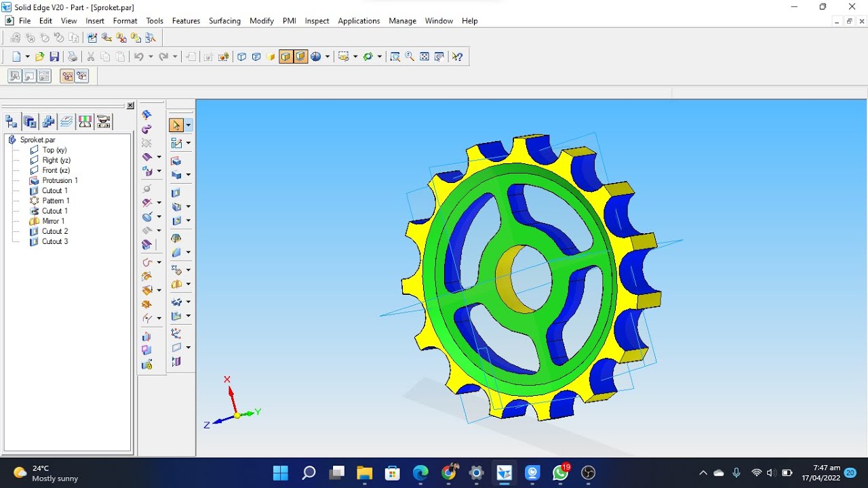
Task: Open the Inspect menu
Action: point(317,21)
